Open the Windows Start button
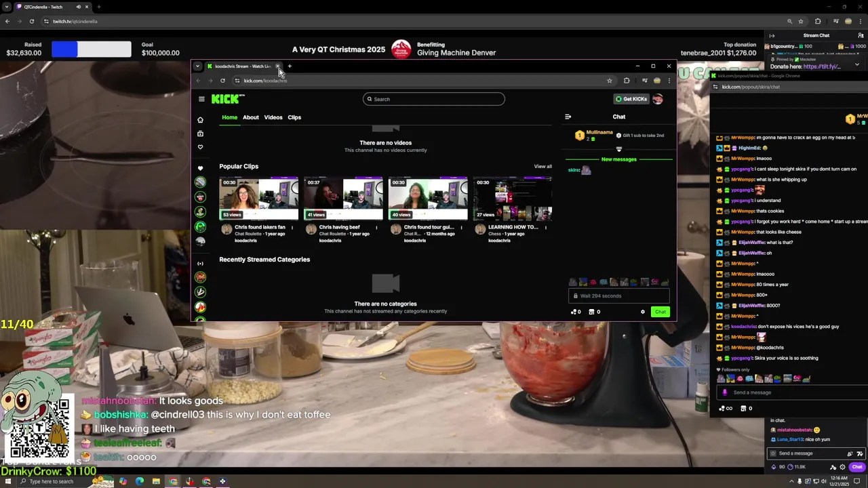 tap(7, 482)
